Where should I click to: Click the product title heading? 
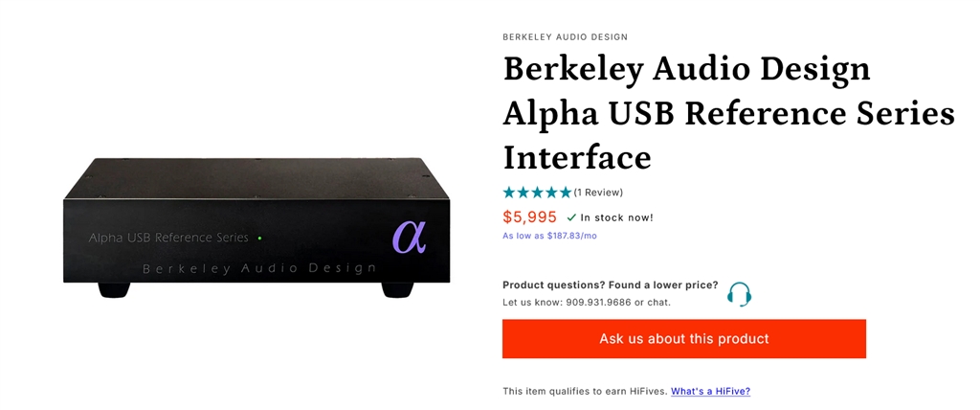727,113
